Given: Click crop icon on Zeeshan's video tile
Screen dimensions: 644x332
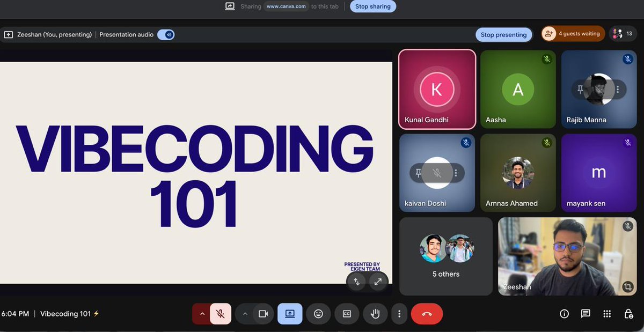Looking at the screenshot, I should (x=627, y=287).
